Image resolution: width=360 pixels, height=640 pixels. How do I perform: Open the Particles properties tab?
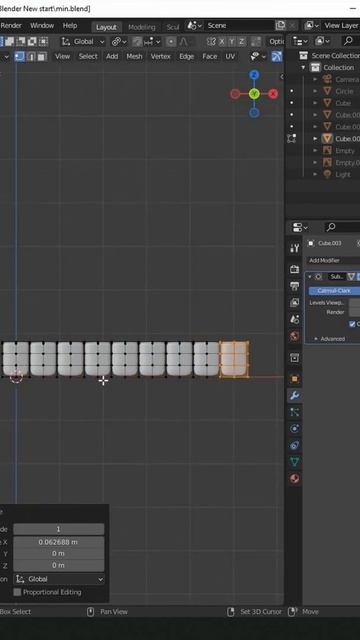pos(294,412)
